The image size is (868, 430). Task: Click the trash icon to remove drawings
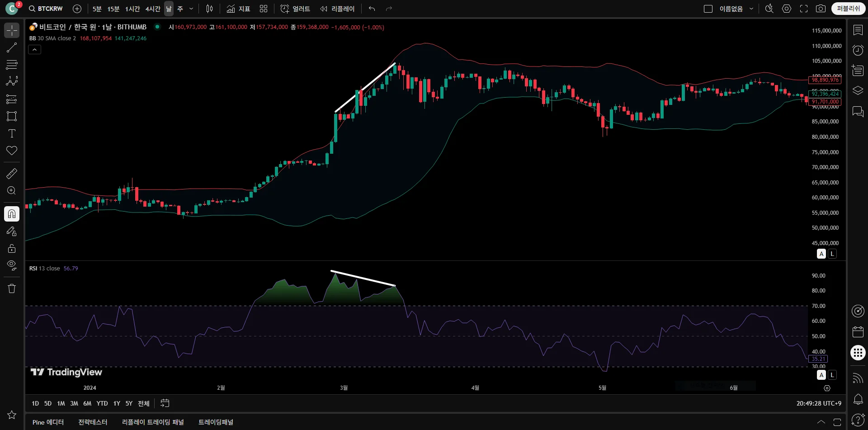pyautogui.click(x=12, y=288)
